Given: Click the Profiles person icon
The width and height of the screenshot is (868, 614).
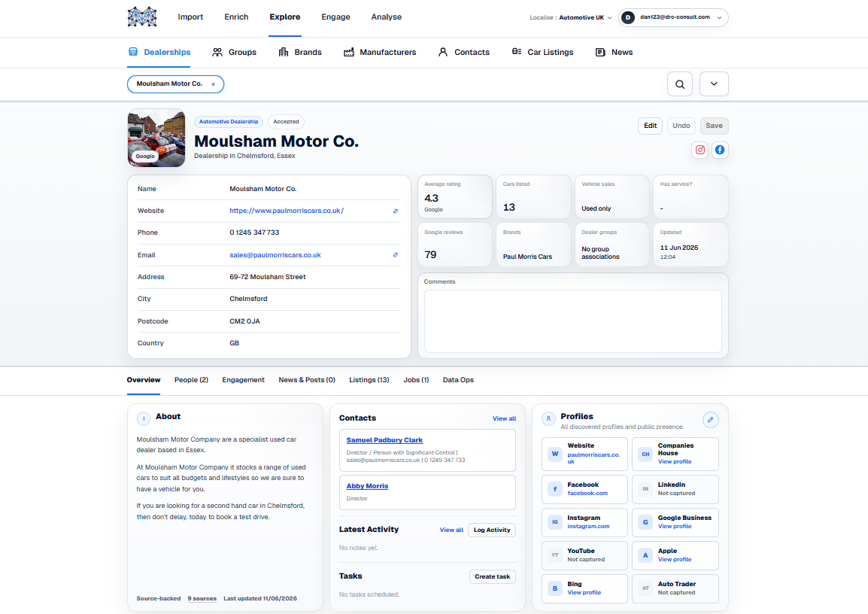Looking at the screenshot, I should click(548, 418).
